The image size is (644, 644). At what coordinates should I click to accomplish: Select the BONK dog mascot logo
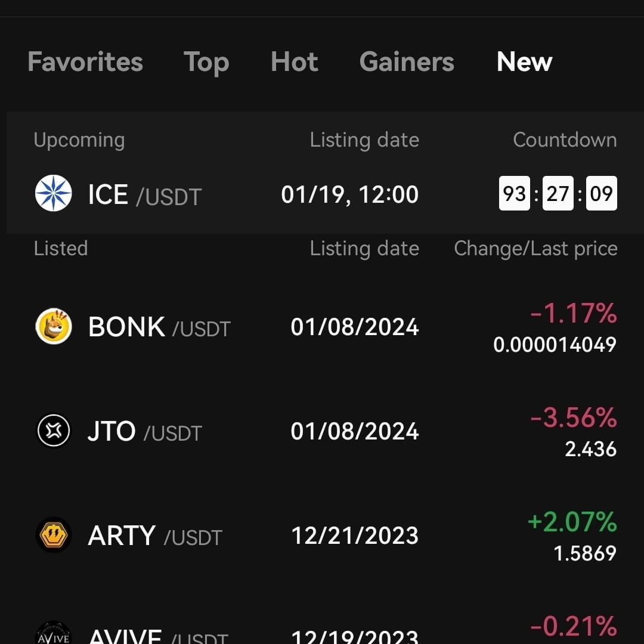coord(54,326)
